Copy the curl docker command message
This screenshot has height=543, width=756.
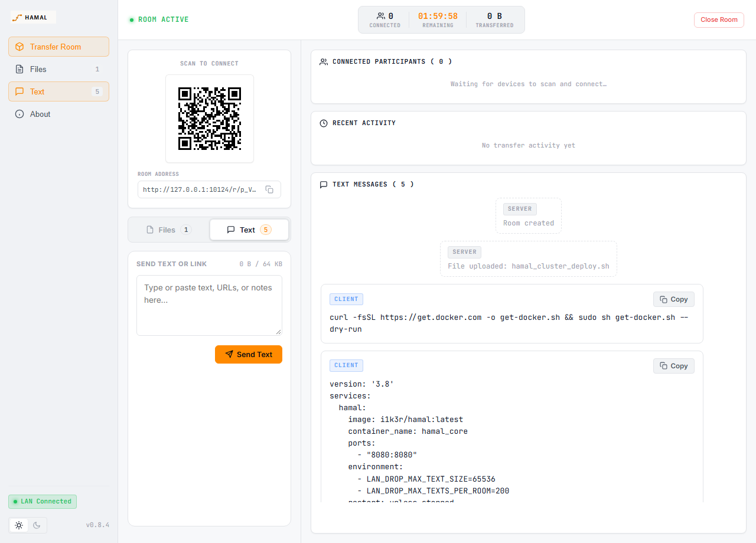click(674, 299)
